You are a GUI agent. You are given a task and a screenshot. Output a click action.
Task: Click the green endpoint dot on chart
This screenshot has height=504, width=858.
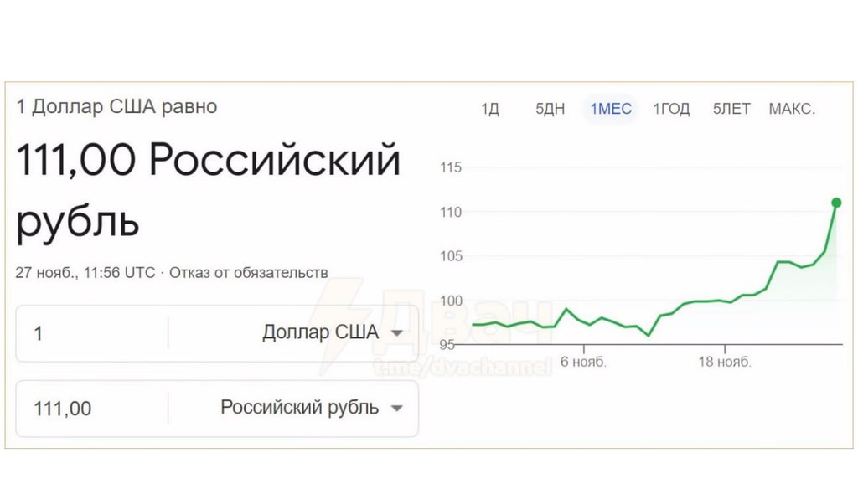[x=836, y=203]
